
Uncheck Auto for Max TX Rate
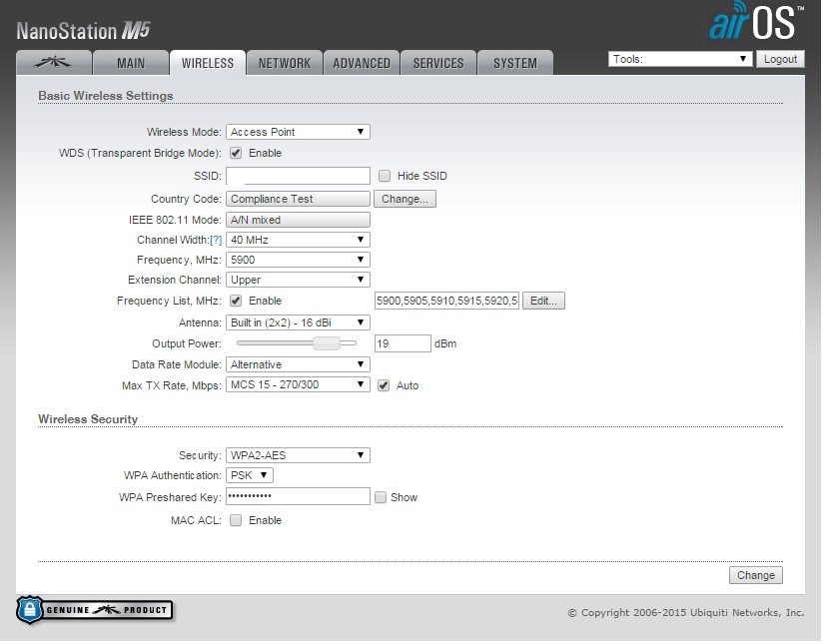tap(384, 385)
